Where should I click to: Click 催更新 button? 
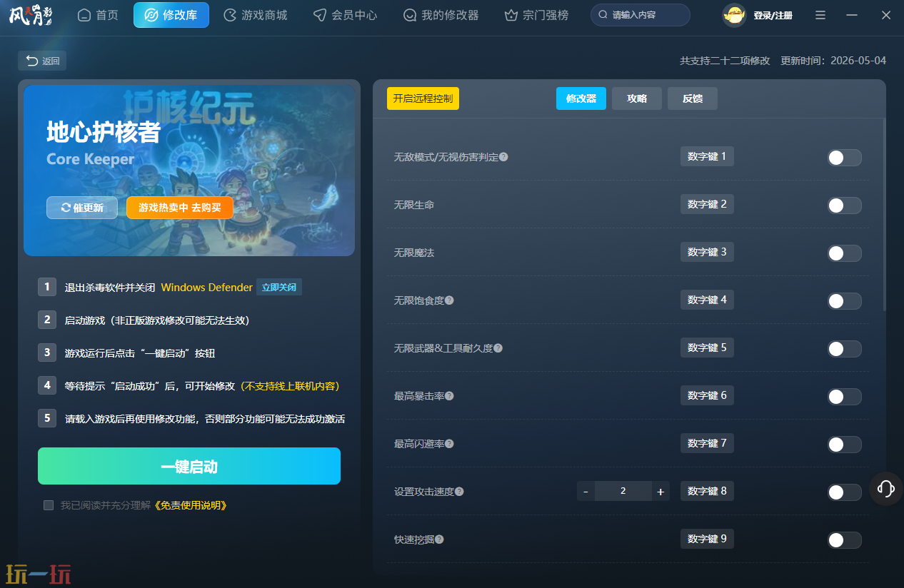(x=82, y=208)
